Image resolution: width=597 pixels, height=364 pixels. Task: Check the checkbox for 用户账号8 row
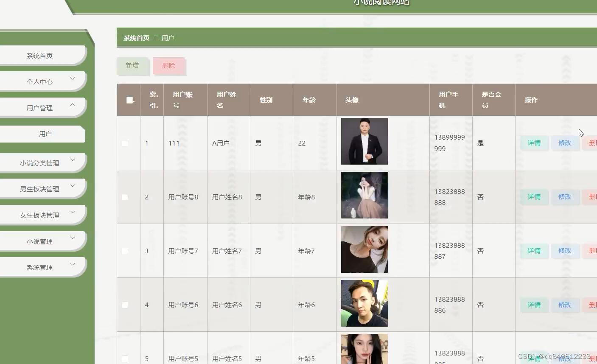click(125, 197)
